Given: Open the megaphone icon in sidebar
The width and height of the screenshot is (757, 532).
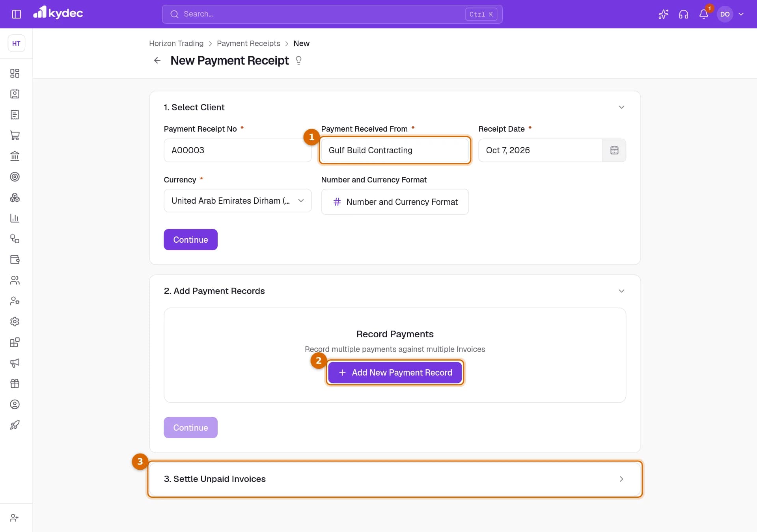Looking at the screenshot, I should click(x=15, y=363).
